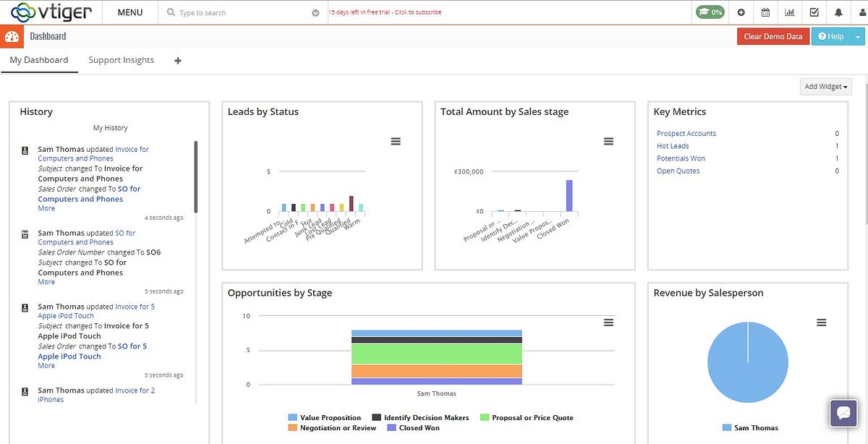The height and width of the screenshot is (444, 868).
Task: Open the user profile icon
Action: tap(860, 12)
